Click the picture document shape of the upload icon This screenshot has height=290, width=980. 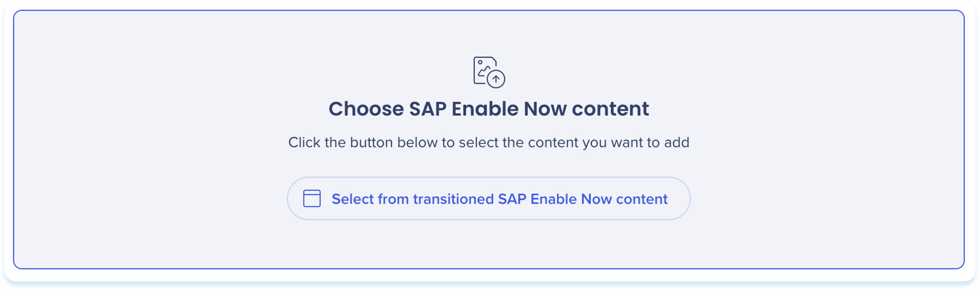(x=482, y=69)
